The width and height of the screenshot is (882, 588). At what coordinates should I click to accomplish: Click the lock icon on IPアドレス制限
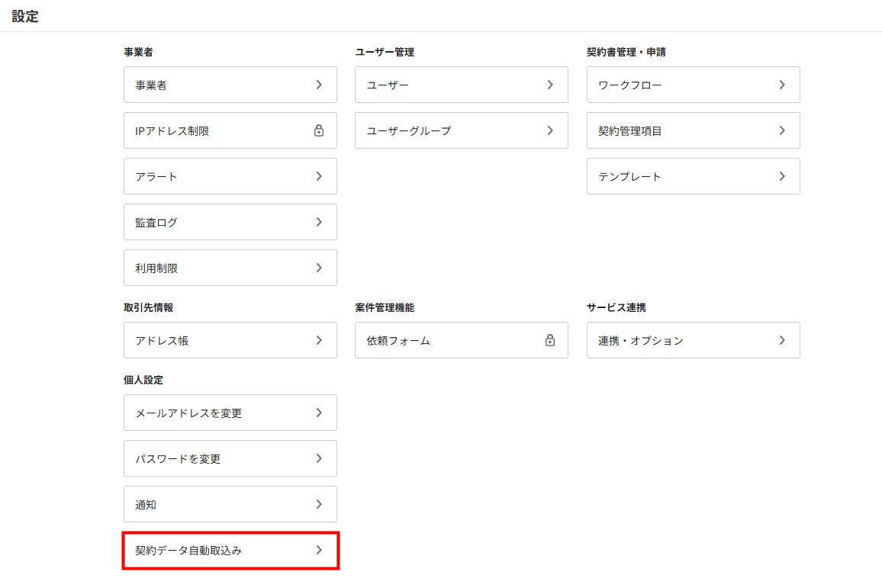319,130
